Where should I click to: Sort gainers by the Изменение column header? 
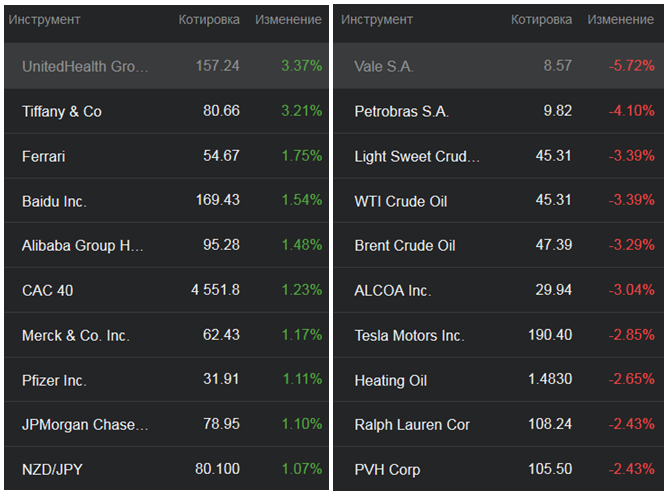(x=288, y=20)
